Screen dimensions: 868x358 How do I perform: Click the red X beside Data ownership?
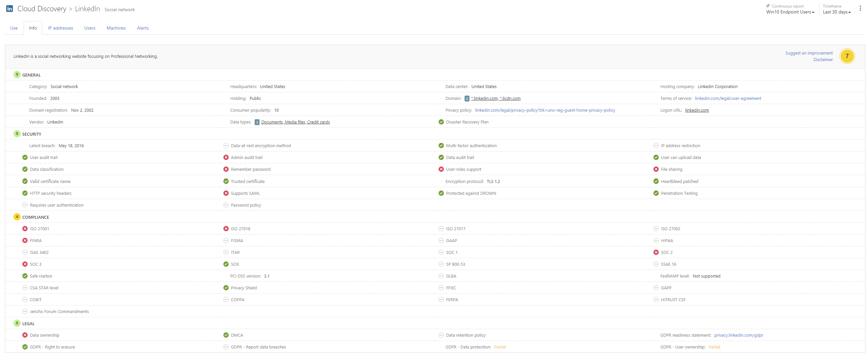(x=25, y=335)
